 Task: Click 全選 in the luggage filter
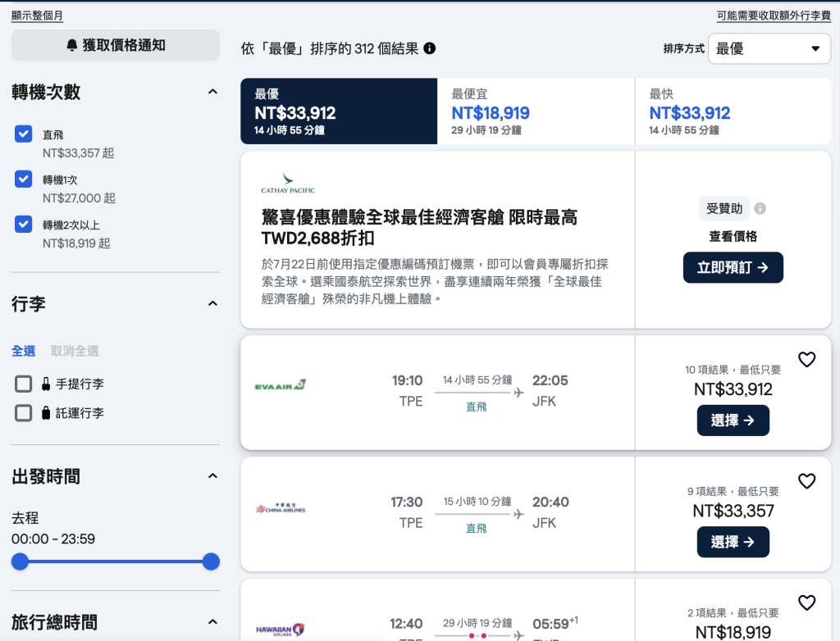pyautogui.click(x=24, y=352)
